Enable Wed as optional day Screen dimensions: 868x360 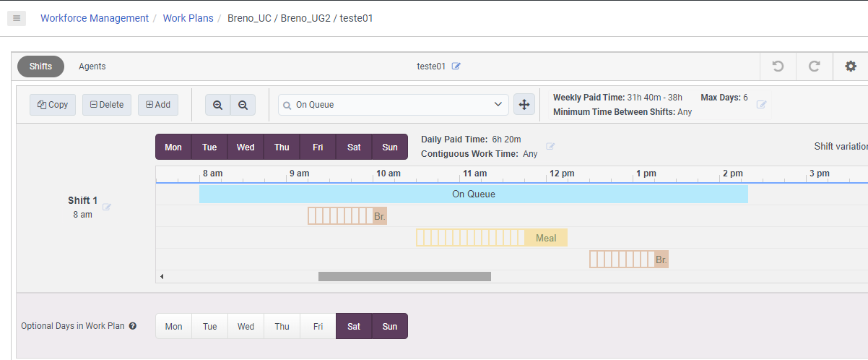click(246, 326)
